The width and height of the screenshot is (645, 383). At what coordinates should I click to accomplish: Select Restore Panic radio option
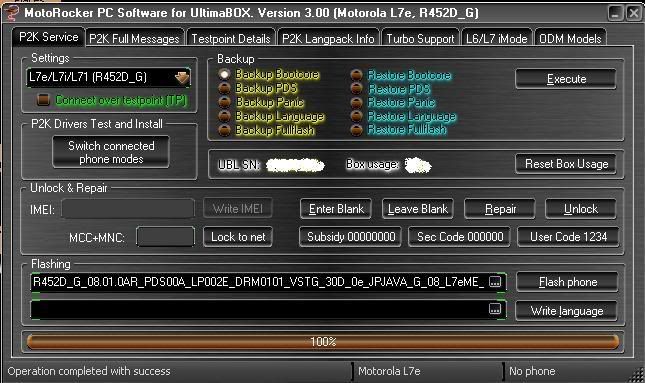click(x=356, y=102)
